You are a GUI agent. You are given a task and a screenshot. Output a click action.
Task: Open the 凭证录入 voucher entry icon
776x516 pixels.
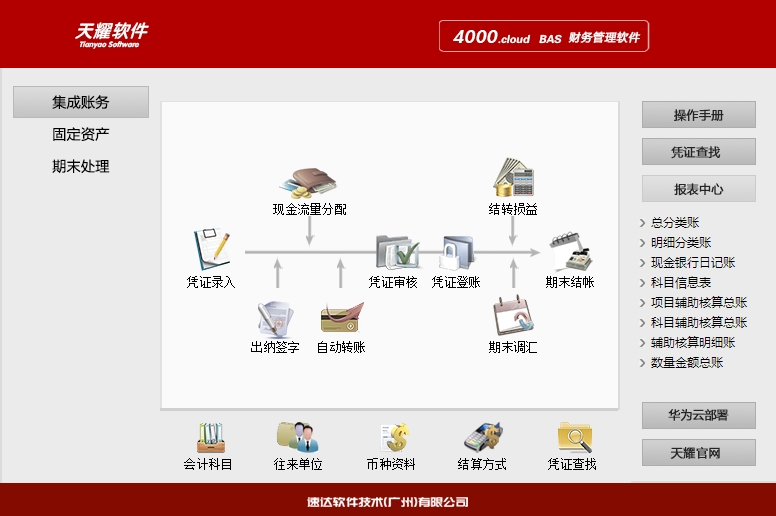pyautogui.click(x=211, y=250)
